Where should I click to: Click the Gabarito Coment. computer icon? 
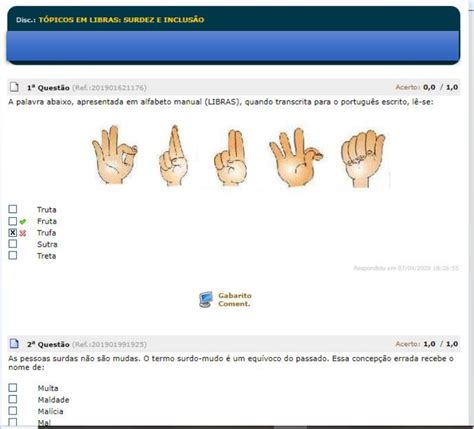coord(206,299)
